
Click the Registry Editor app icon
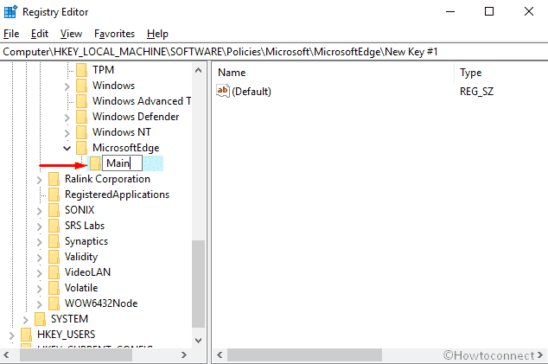pyautogui.click(x=10, y=12)
